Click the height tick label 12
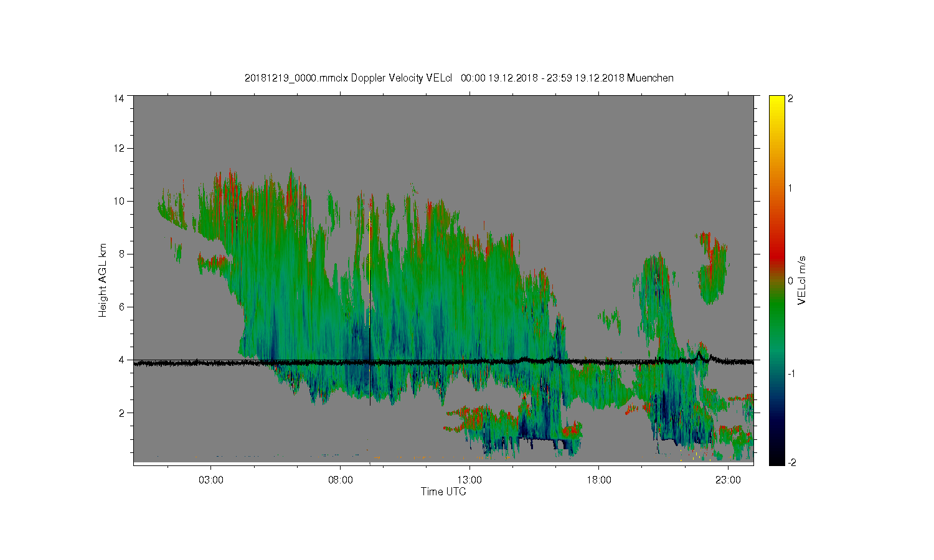934x560 pixels. [119, 148]
